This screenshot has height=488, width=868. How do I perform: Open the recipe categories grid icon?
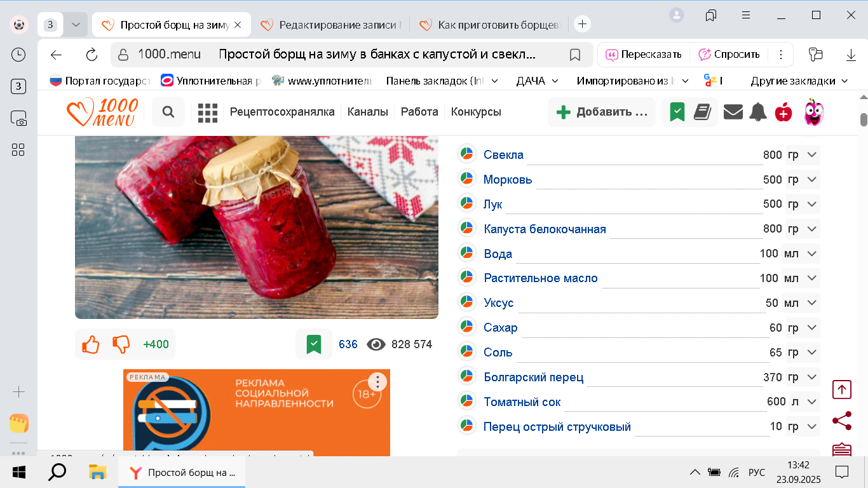point(207,111)
